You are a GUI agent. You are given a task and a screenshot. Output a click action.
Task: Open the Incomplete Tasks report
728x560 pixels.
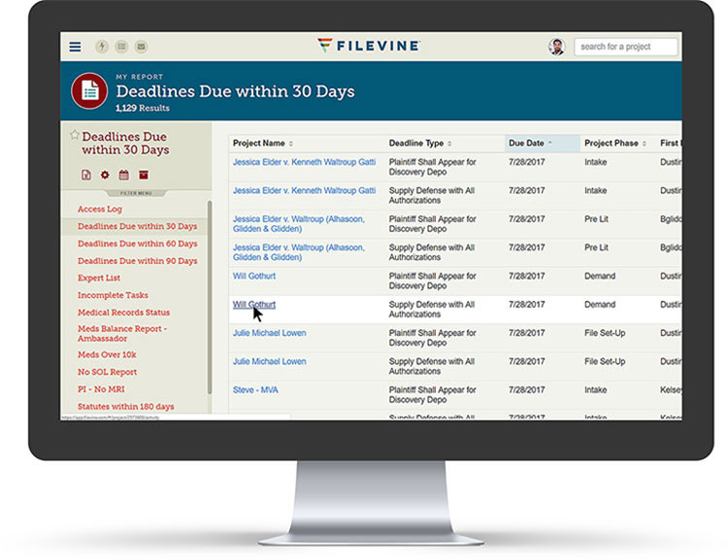pyautogui.click(x=113, y=295)
